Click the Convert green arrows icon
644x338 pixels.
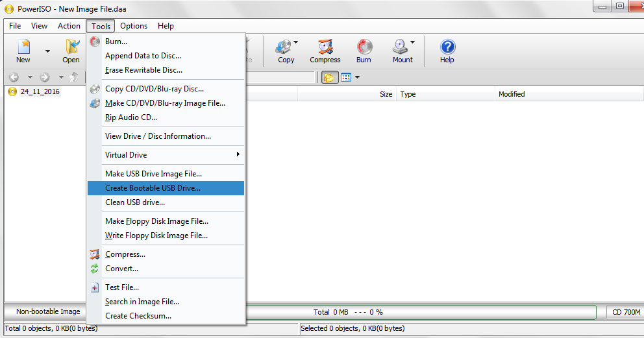(x=95, y=269)
